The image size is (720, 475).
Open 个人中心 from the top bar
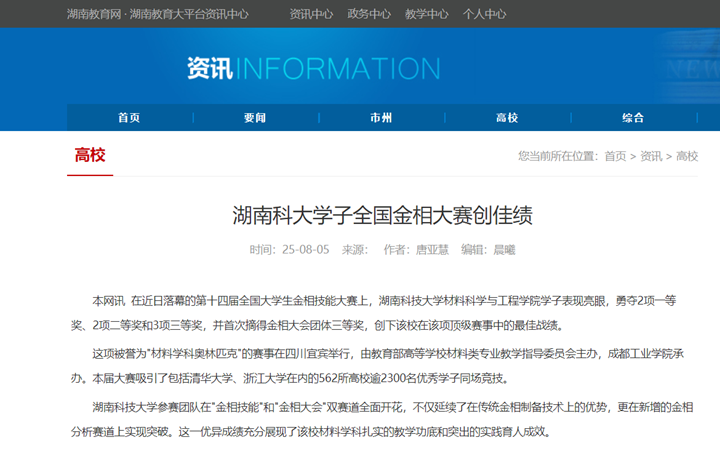pyautogui.click(x=485, y=14)
